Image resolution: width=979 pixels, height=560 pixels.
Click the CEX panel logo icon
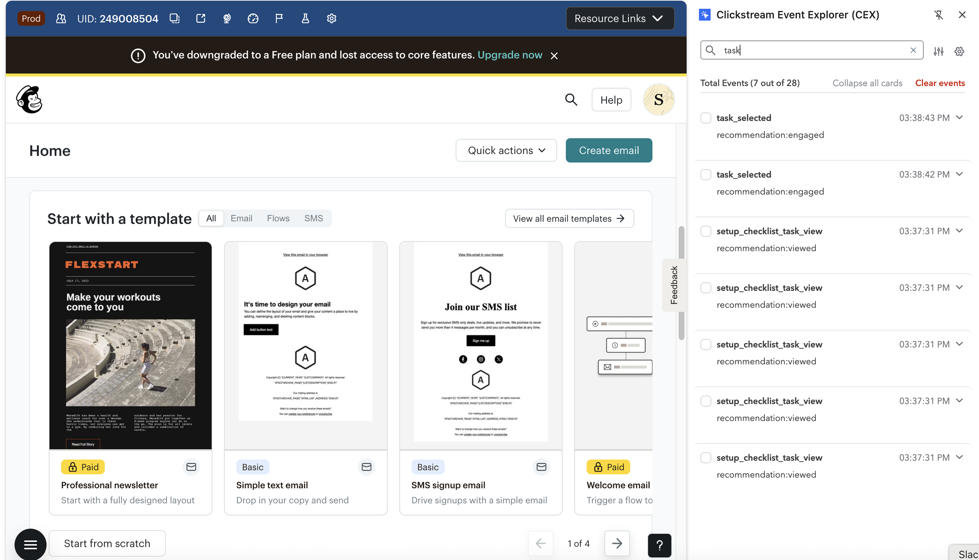[x=705, y=15]
